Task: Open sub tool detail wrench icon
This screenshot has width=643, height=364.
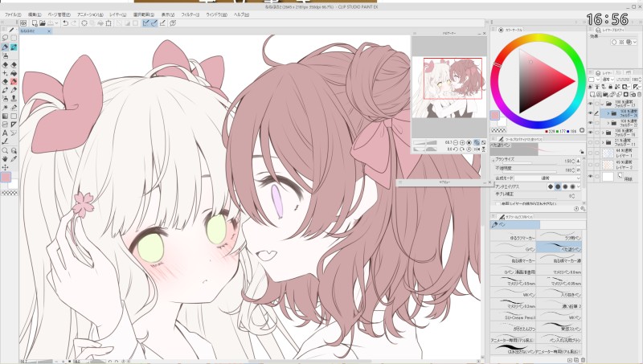Action: click(x=583, y=209)
